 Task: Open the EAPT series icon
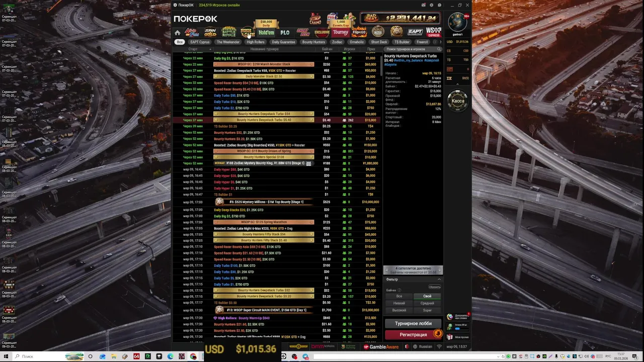(415, 32)
